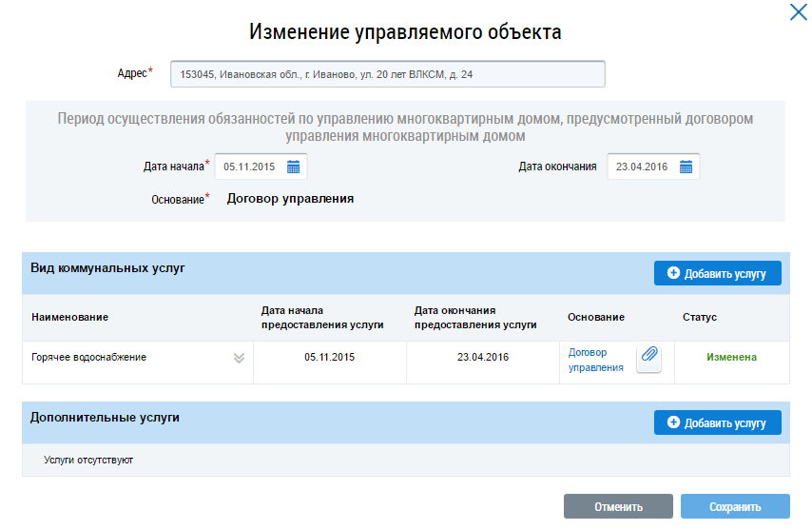Click the Сохранить button
The height and width of the screenshot is (530, 812).
(735, 506)
